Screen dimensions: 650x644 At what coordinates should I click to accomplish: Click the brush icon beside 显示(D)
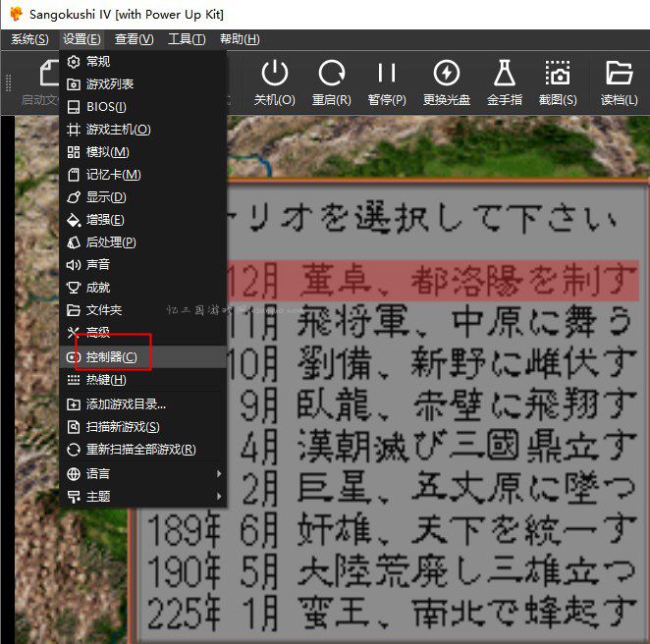pos(74,197)
